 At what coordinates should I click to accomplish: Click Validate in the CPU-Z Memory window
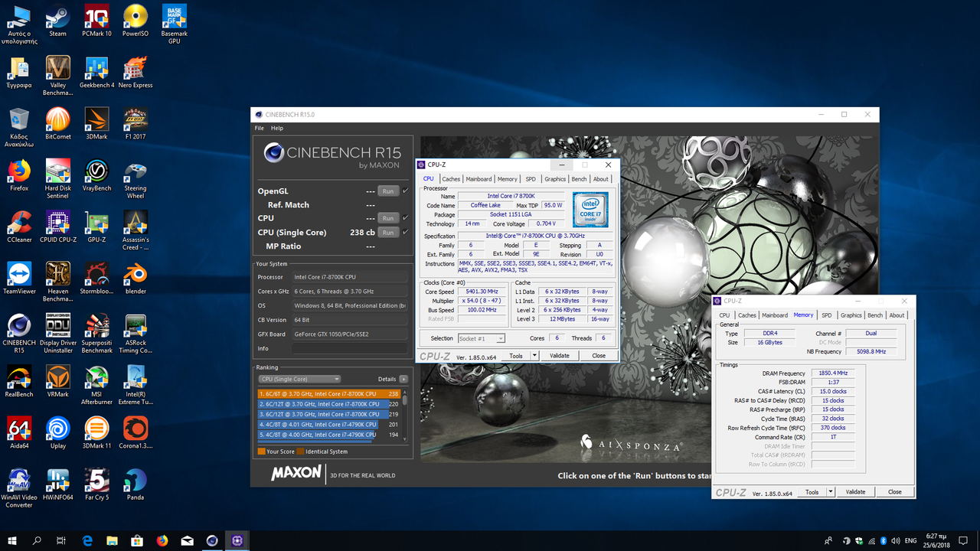(x=856, y=491)
